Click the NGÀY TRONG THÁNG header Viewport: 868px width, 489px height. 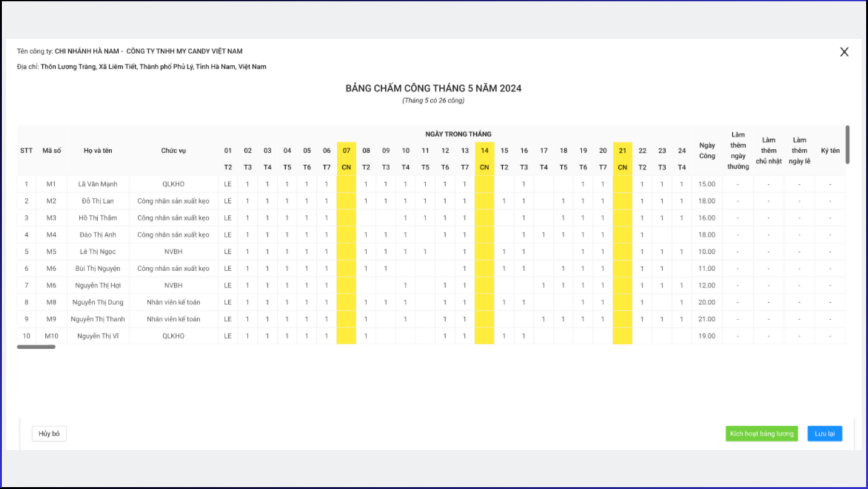[458, 134]
